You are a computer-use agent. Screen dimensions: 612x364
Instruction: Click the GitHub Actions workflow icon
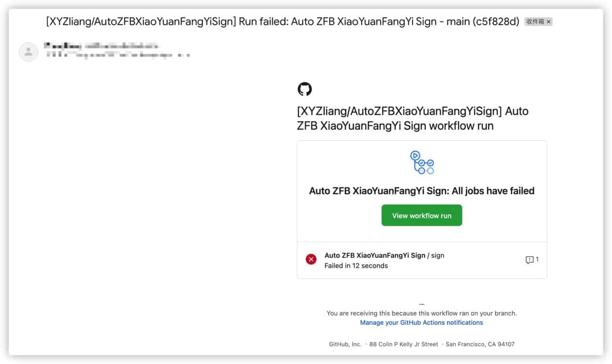point(422,162)
